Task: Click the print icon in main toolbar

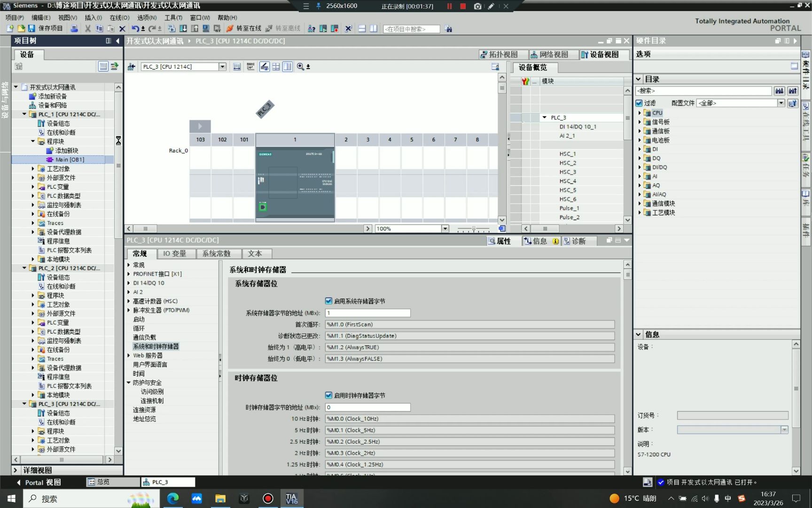Action: pos(74,29)
